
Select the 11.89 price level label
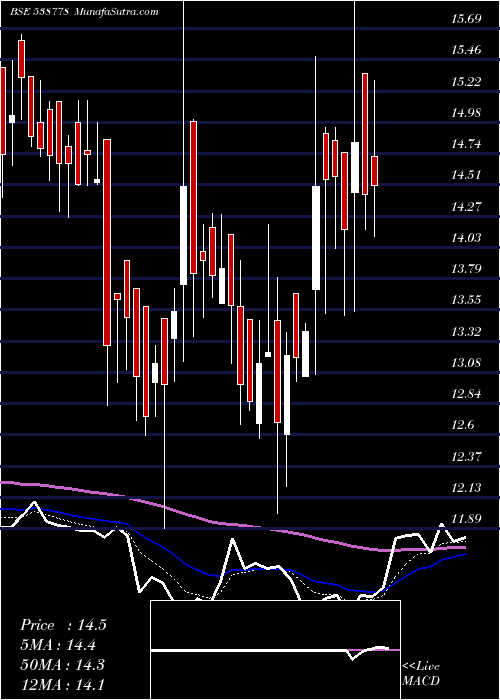point(467,519)
